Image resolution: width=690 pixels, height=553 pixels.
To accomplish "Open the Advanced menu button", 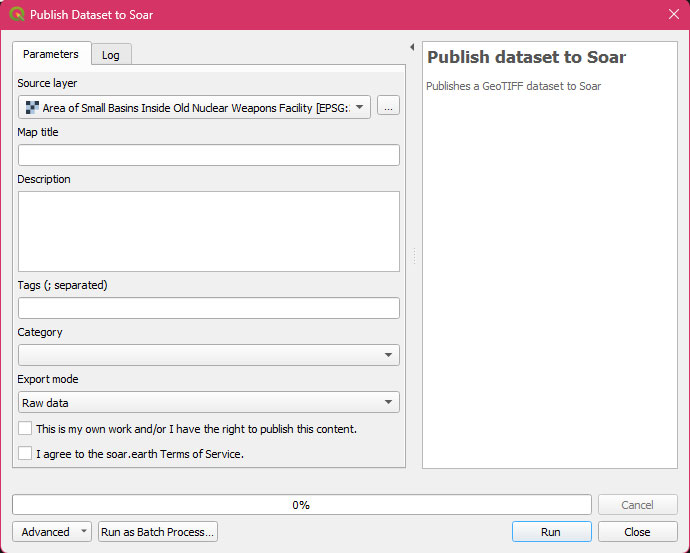I will click(x=52, y=531).
